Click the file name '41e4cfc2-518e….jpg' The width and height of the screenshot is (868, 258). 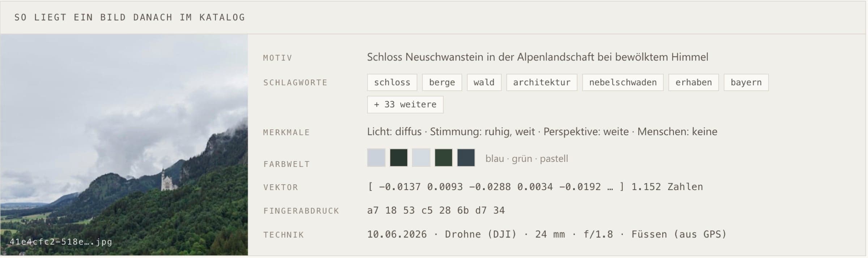[x=61, y=242]
